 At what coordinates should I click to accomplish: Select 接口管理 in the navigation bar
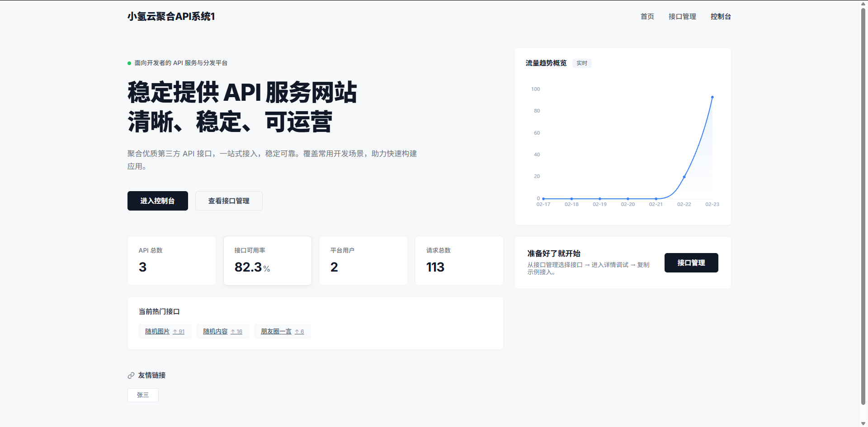682,17
